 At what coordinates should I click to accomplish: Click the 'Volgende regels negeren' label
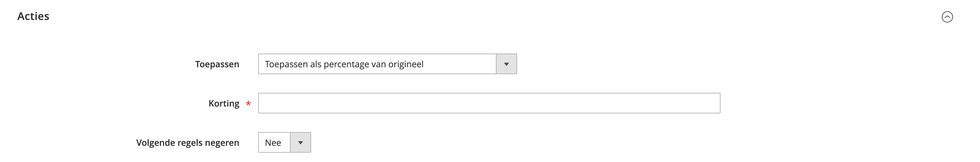(188, 143)
